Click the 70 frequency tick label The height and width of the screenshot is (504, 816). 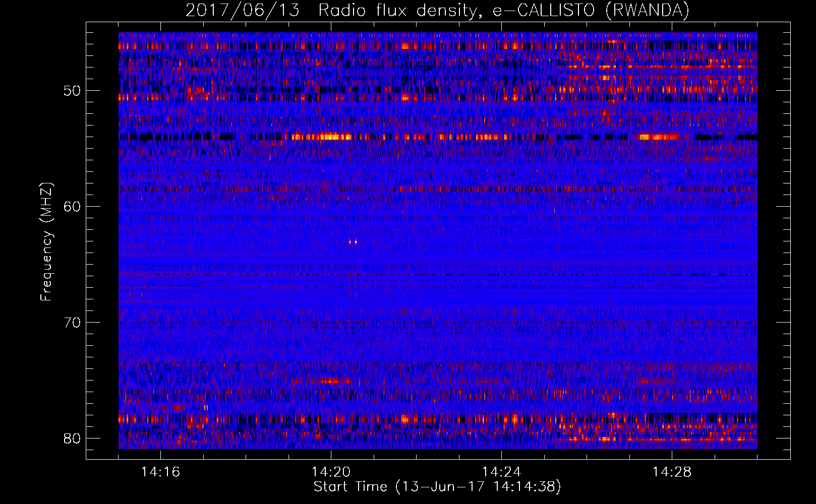tap(72, 323)
